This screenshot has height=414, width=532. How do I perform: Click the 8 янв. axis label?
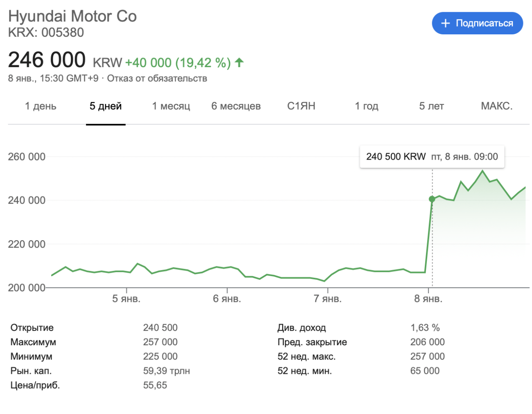pyautogui.click(x=428, y=299)
